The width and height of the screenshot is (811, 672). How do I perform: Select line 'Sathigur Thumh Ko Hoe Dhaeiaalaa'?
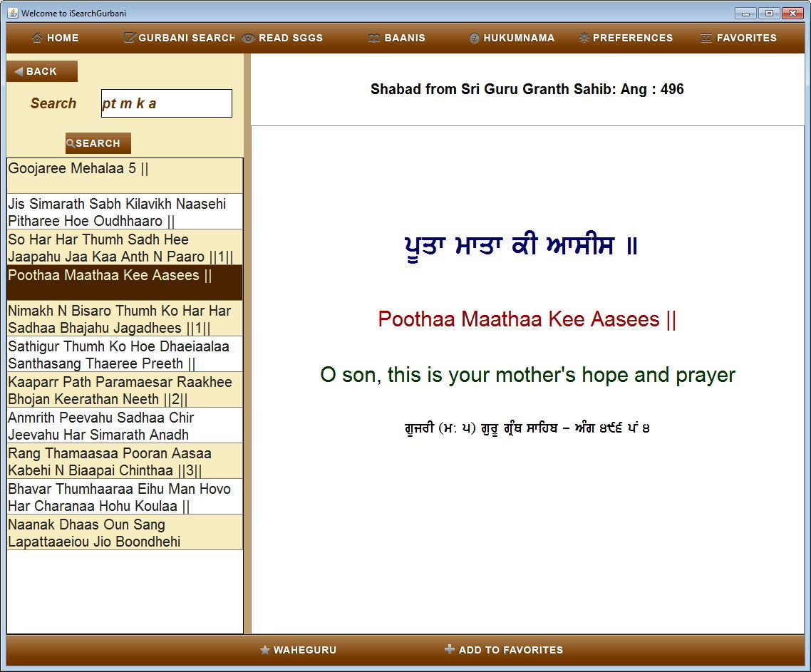point(125,354)
